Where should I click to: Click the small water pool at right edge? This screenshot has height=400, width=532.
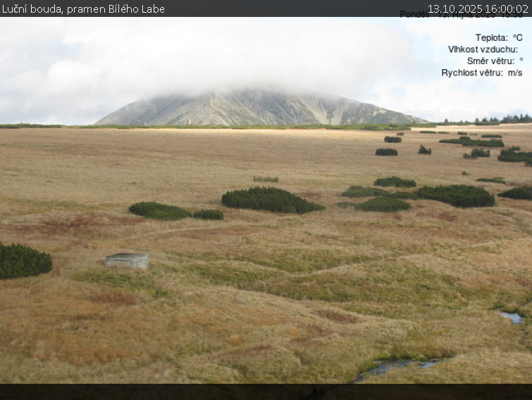tap(512, 317)
